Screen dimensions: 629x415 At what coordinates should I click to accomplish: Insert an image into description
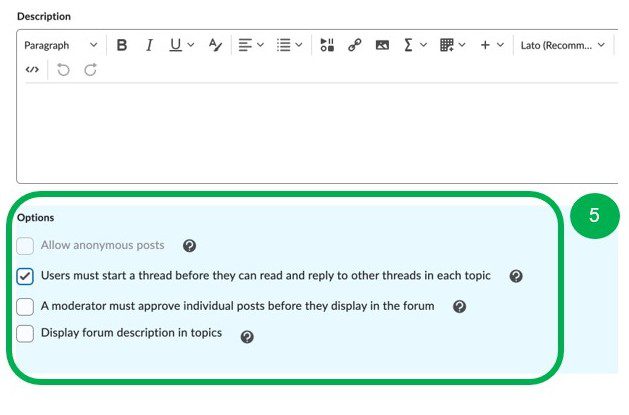381,45
